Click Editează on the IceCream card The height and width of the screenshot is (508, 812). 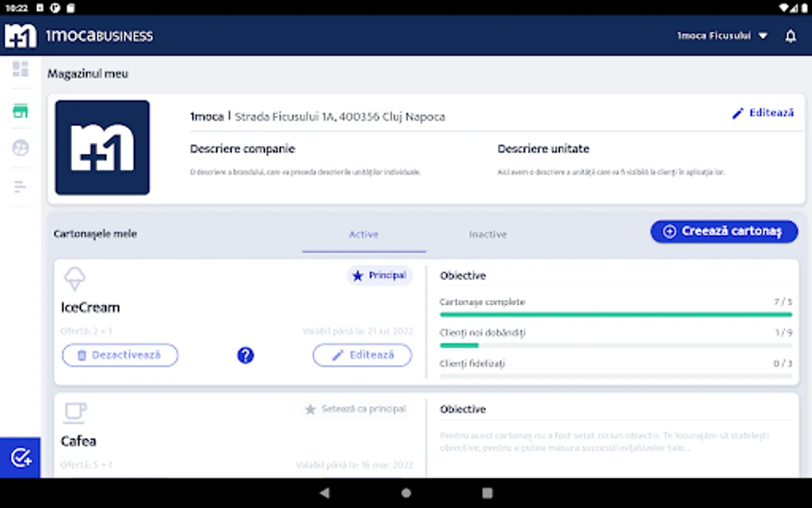[362, 355]
